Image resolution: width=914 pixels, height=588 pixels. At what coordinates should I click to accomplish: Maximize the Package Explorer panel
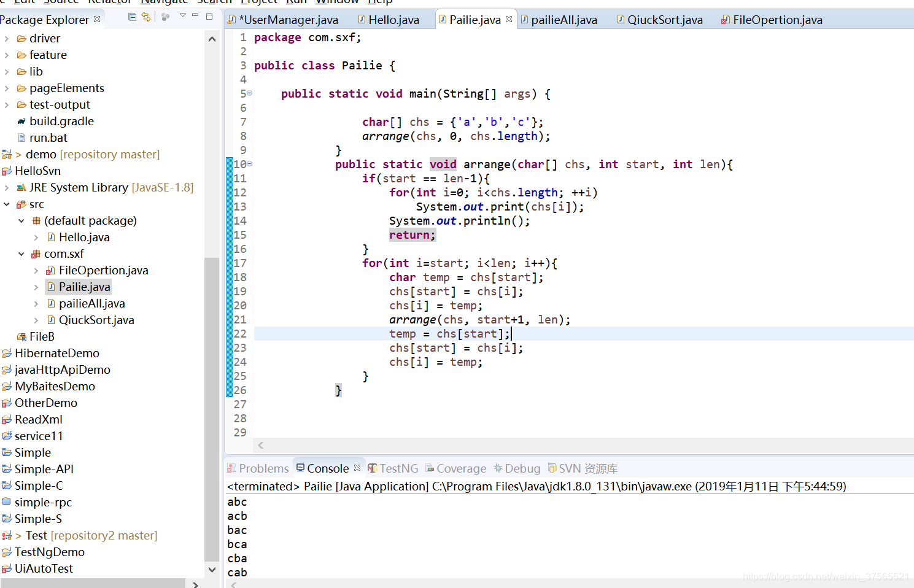[209, 17]
